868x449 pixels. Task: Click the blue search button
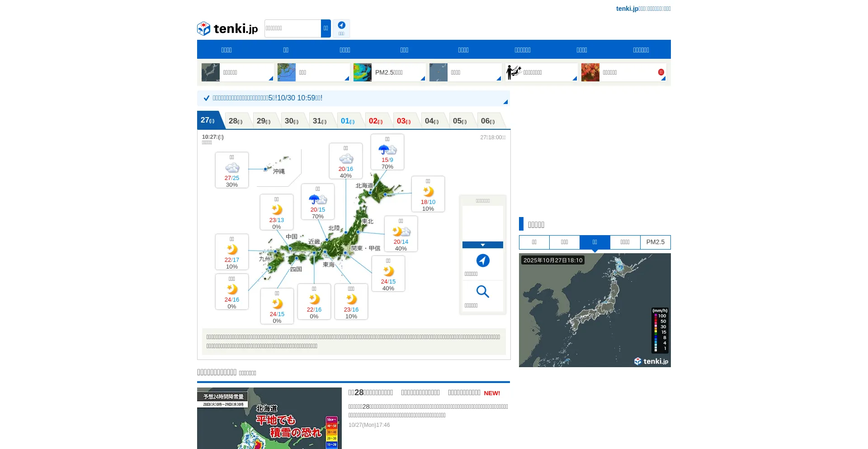pyautogui.click(x=325, y=28)
